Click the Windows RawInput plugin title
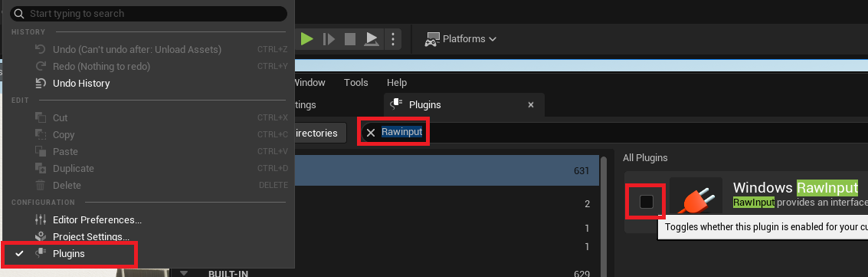 click(x=795, y=188)
